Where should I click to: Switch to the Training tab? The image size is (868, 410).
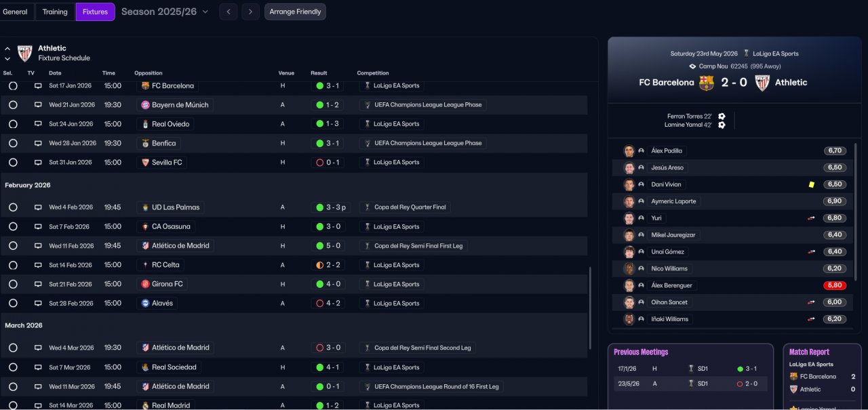(55, 12)
